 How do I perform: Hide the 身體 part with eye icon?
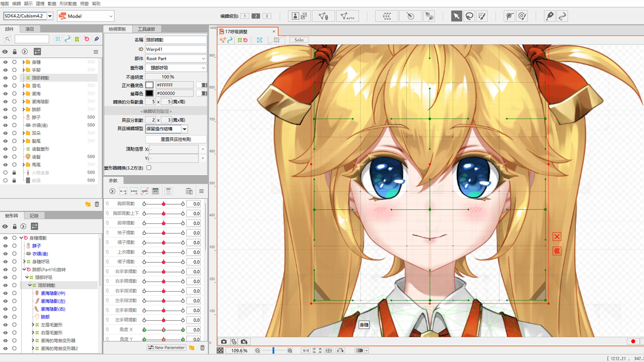(x=5, y=62)
